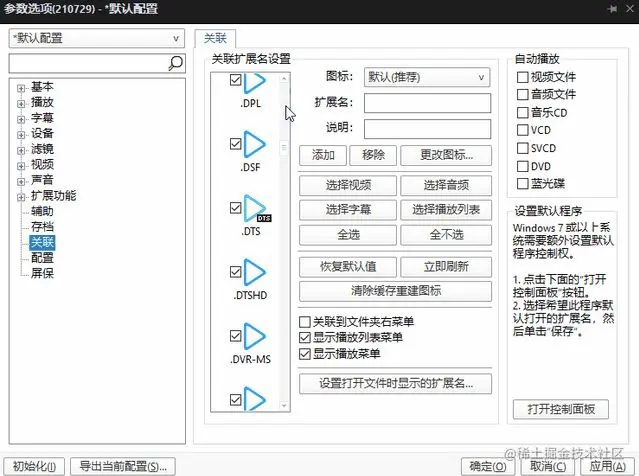
Task: Click the .DTSHD file type icon
Action: point(255,272)
